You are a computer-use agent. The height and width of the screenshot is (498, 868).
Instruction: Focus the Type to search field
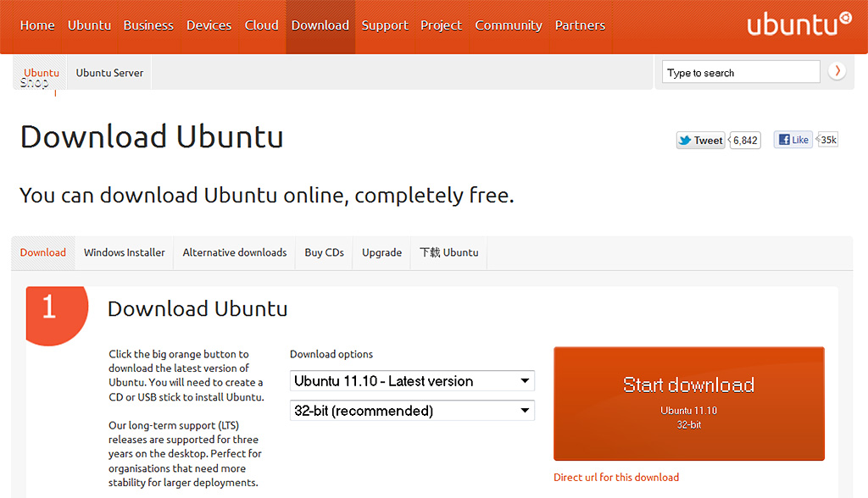coord(741,72)
